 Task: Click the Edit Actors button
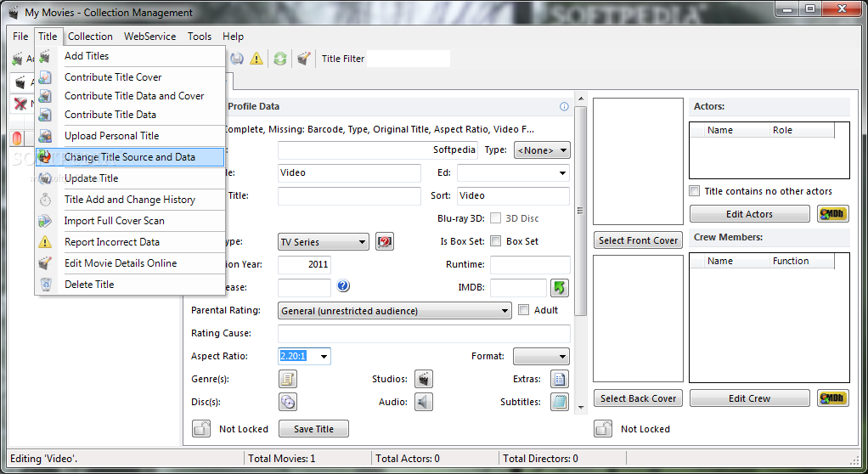coord(750,214)
